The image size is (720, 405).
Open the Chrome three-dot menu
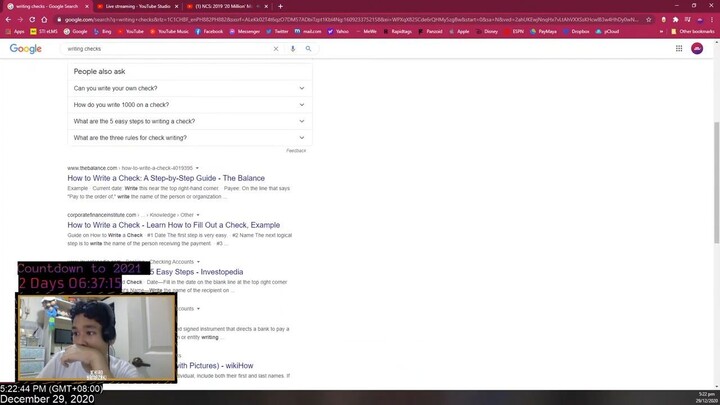712,20
